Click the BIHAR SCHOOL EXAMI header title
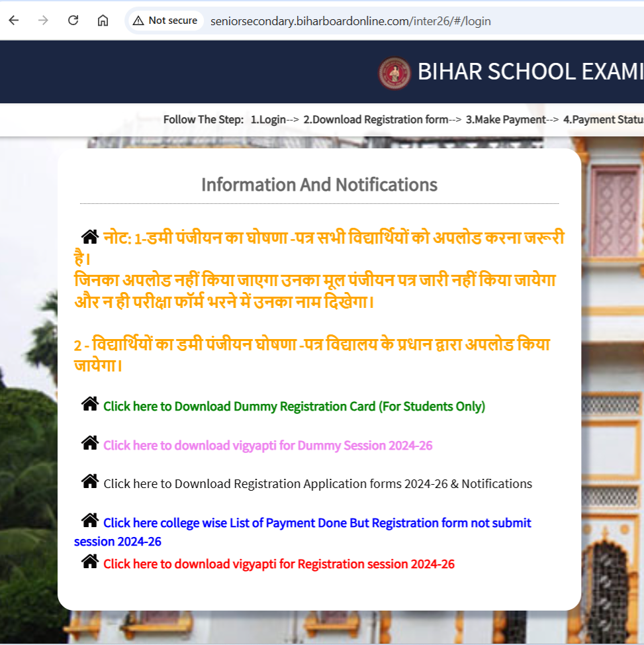 531,72
